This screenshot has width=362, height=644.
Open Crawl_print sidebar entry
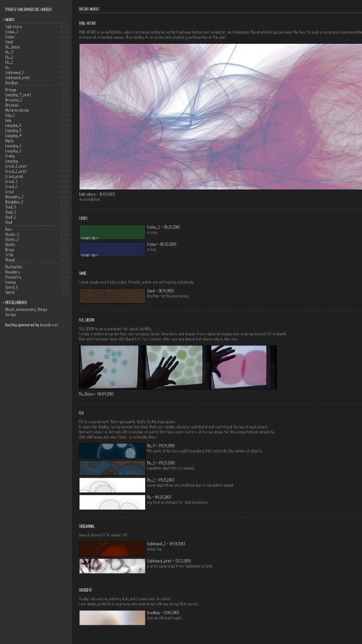pos(14,176)
